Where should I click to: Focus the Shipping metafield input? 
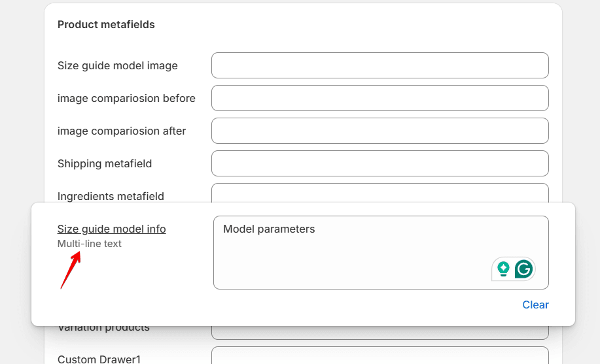coord(380,163)
